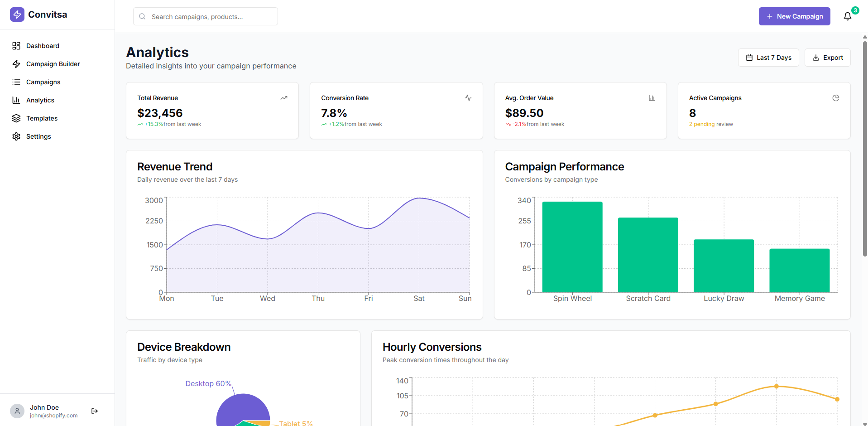
Task: Click the Revenue Trend heading
Action: coord(175,167)
